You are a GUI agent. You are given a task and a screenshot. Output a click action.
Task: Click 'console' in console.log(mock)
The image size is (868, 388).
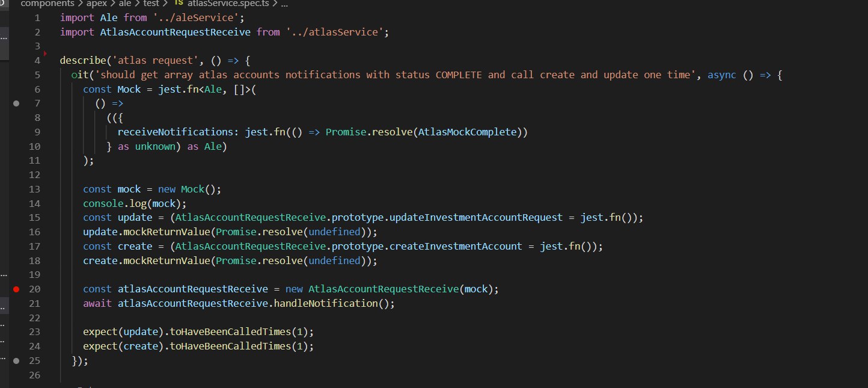click(103, 203)
